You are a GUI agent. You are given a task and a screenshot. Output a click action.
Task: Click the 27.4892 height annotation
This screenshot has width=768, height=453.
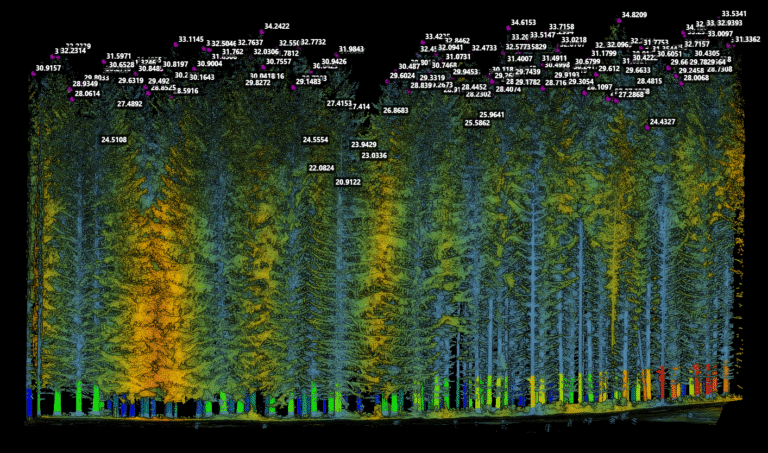coord(130,104)
